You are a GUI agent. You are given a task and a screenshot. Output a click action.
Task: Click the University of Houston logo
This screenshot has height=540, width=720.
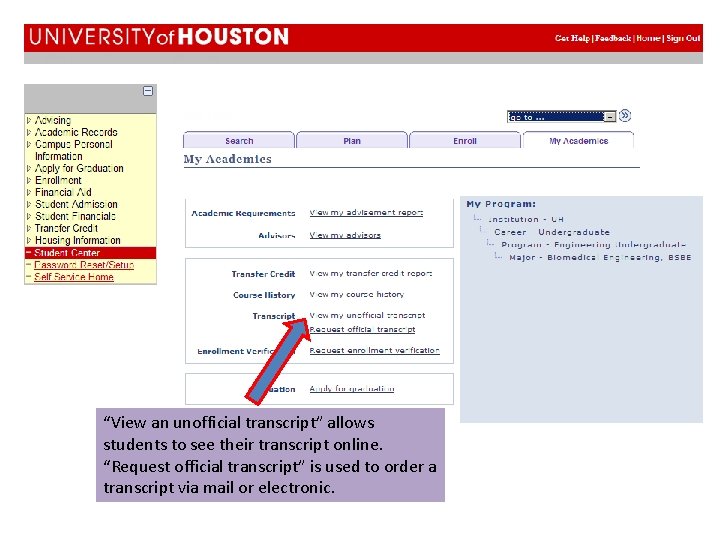click(159, 37)
